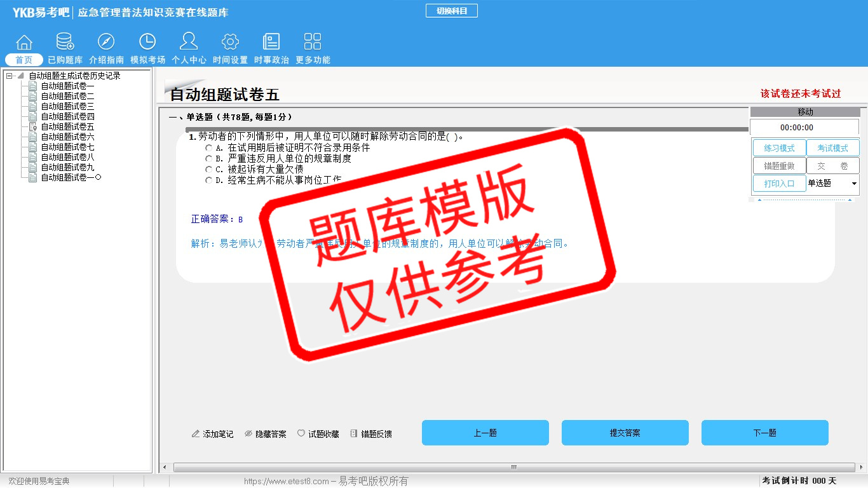Click the document icon beside 自动组题试卷一〇

33,177
